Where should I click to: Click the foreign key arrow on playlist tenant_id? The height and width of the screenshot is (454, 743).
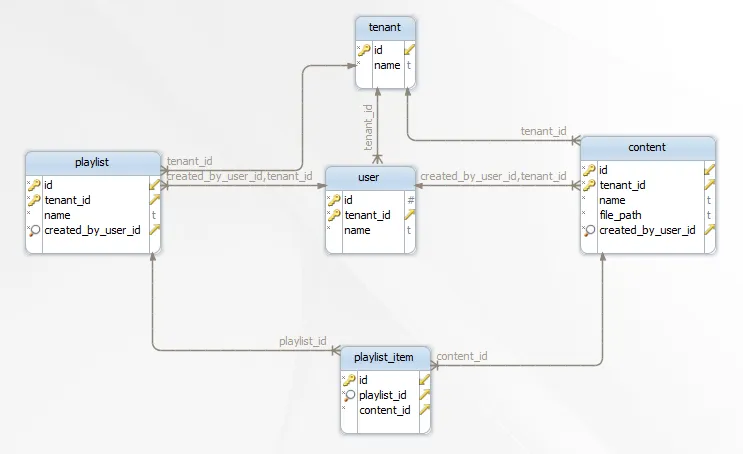click(155, 200)
